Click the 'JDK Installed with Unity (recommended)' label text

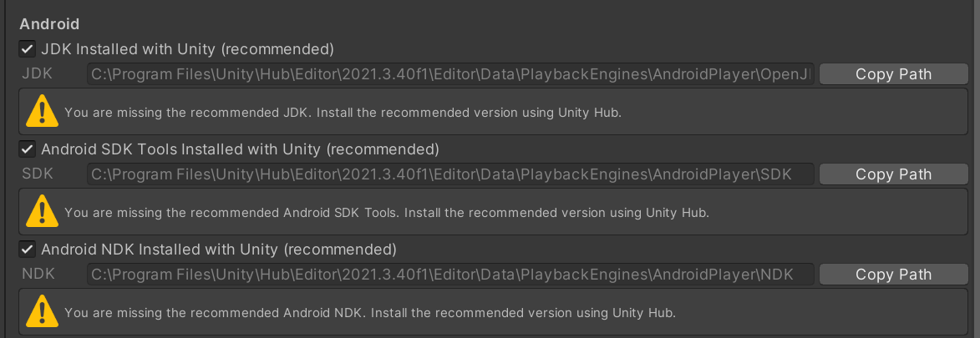[x=187, y=48]
